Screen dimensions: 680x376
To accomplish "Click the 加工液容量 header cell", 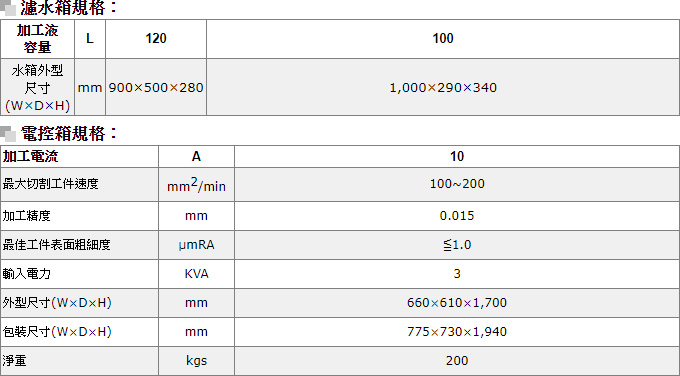I will 38,39.
